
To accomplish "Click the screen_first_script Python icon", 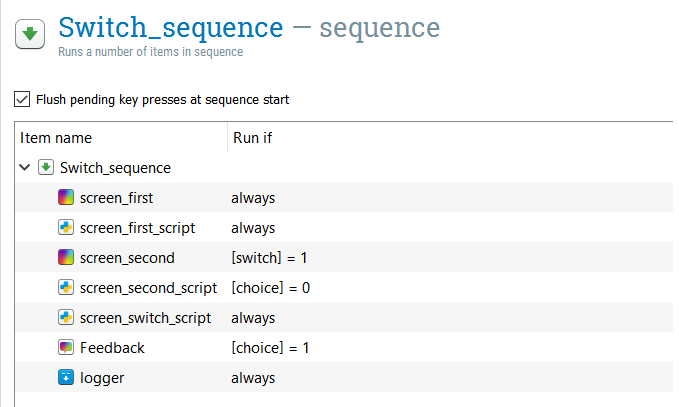I will click(x=66, y=227).
